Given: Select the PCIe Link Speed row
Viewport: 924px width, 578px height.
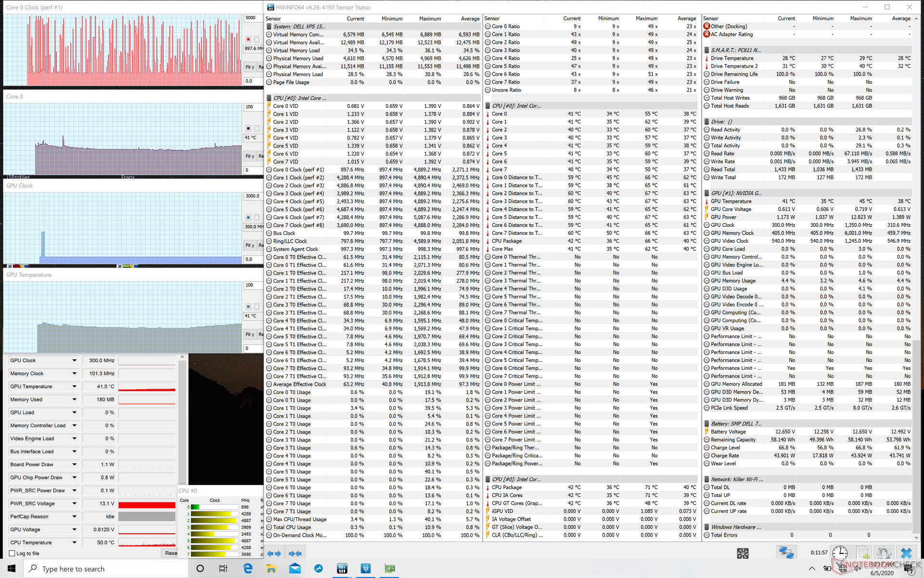Looking at the screenshot, I should click(808, 407).
